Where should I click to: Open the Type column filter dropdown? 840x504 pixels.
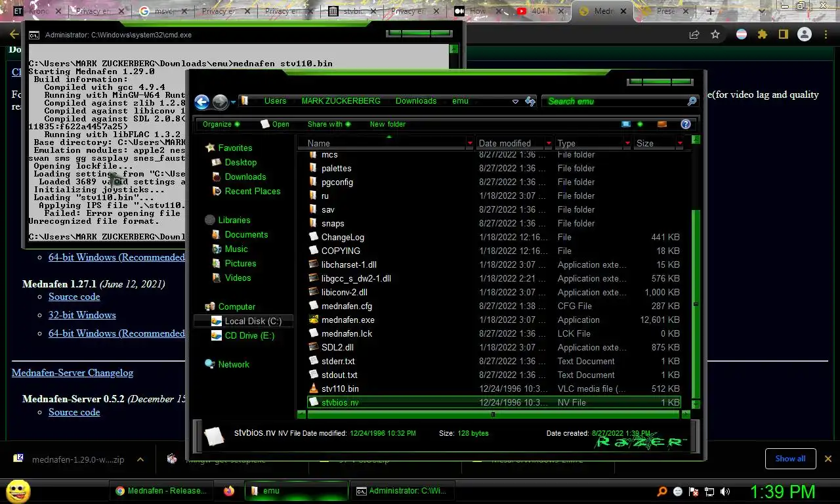point(627,143)
